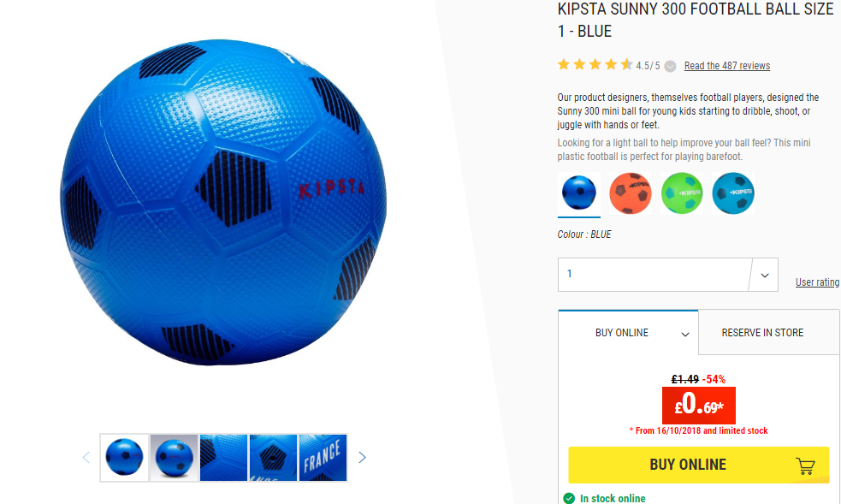This screenshot has width=841, height=504.
Task: Expand the Buy Online tab chevron
Action: point(685,334)
